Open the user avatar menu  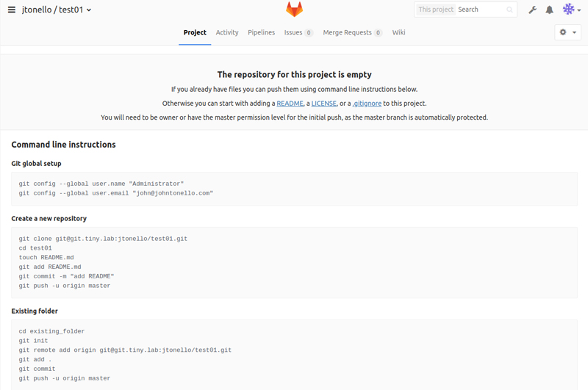coord(572,10)
